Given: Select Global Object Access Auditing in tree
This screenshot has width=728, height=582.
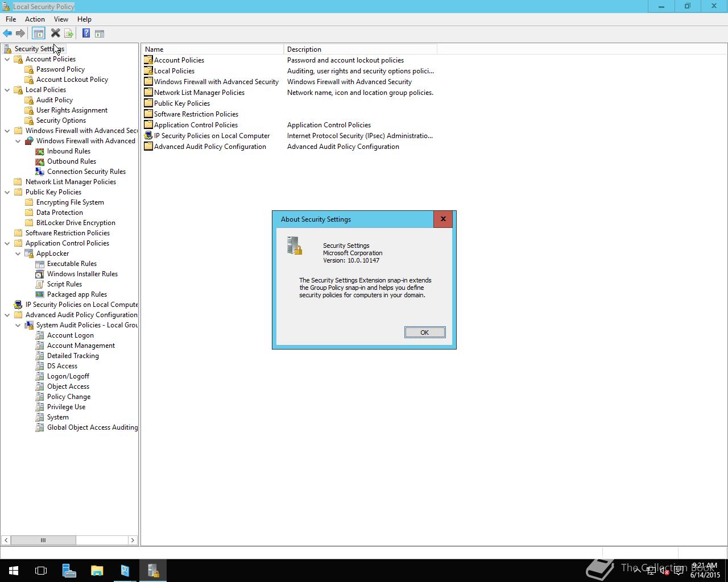Looking at the screenshot, I should tap(92, 427).
